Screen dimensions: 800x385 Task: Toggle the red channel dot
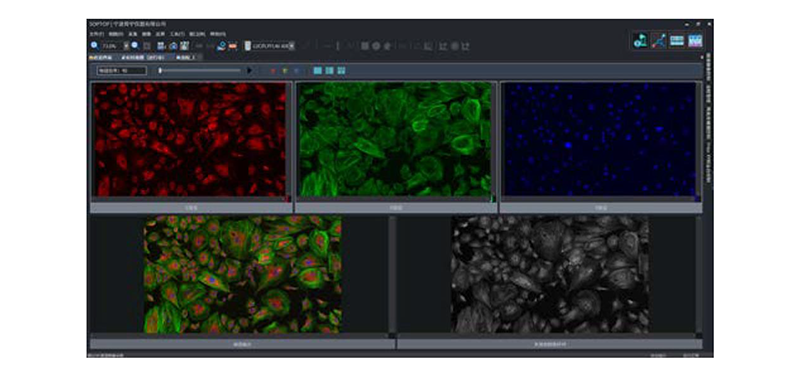[273, 71]
